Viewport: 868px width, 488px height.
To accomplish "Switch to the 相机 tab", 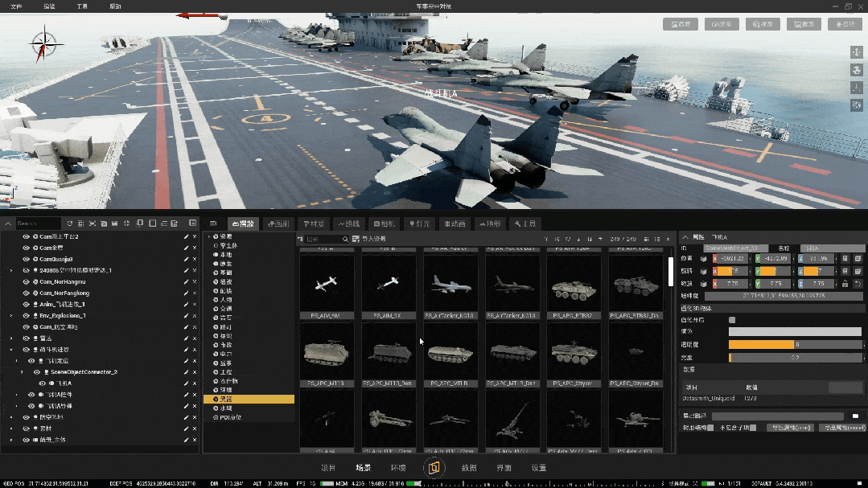I will click(x=383, y=223).
